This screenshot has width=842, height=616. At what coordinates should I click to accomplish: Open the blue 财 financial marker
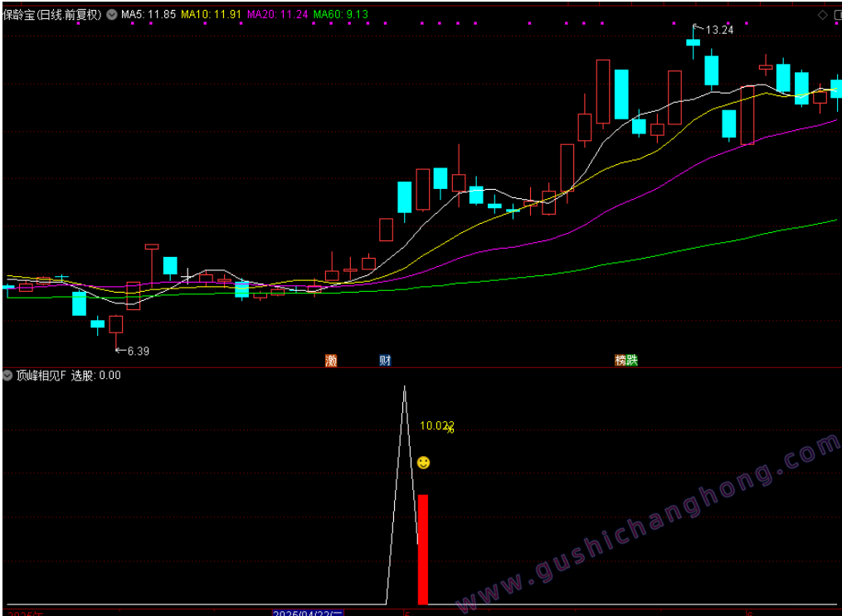(385, 360)
